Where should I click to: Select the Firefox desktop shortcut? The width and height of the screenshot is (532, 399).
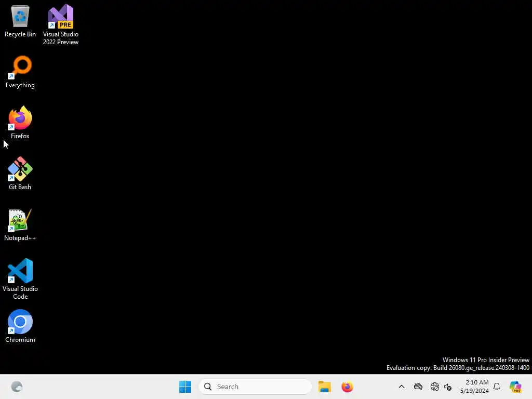[x=20, y=123]
